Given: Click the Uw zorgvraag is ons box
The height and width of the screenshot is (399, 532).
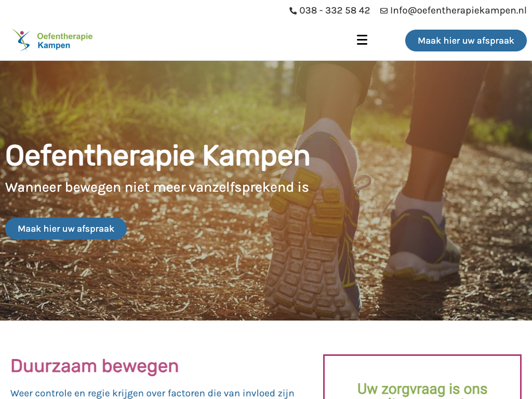Looking at the screenshot, I should pyautogui.click(x=422, y=390).
